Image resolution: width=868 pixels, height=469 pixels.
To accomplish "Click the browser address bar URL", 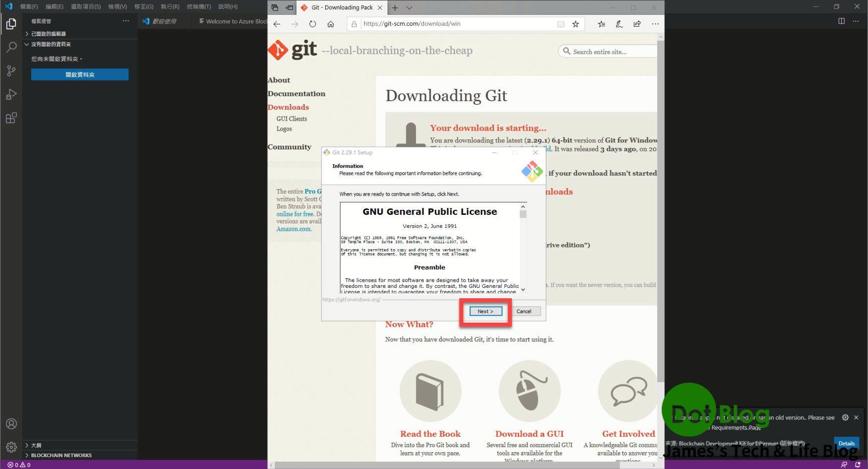I will click(x=412, y=24).
